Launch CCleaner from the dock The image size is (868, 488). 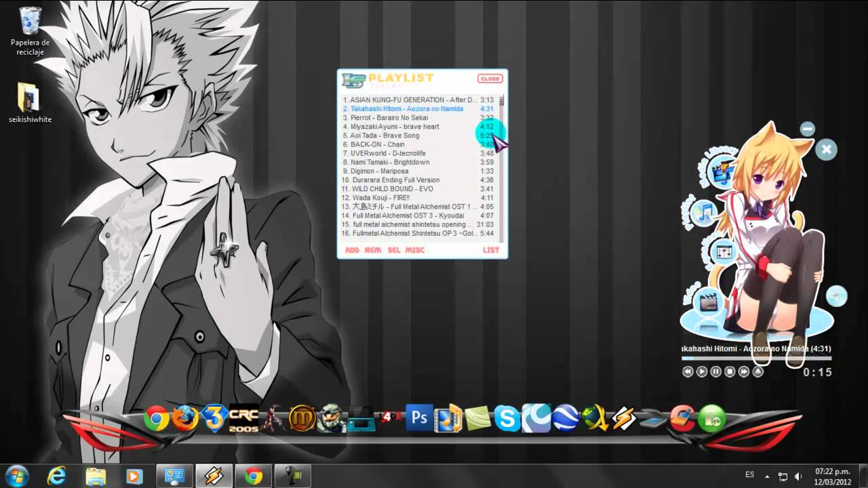click(x=682, y=419)
